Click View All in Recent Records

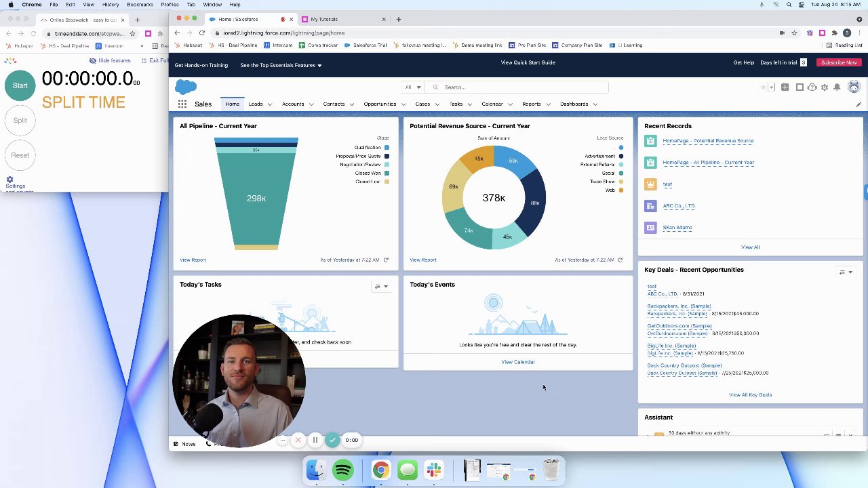click(750, 247)
